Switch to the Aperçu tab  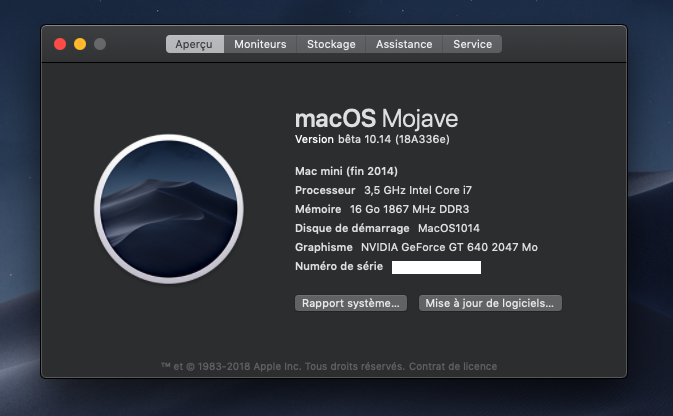195,44
